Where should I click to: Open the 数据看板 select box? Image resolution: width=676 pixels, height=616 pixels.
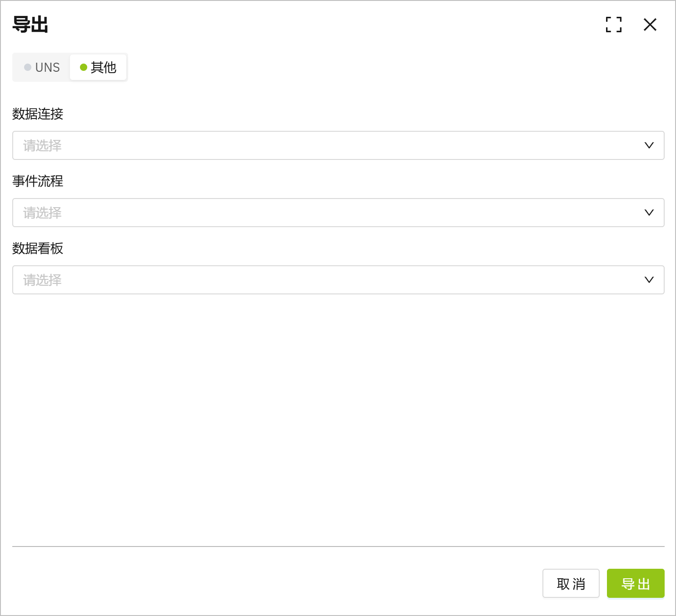pos(338,280)
